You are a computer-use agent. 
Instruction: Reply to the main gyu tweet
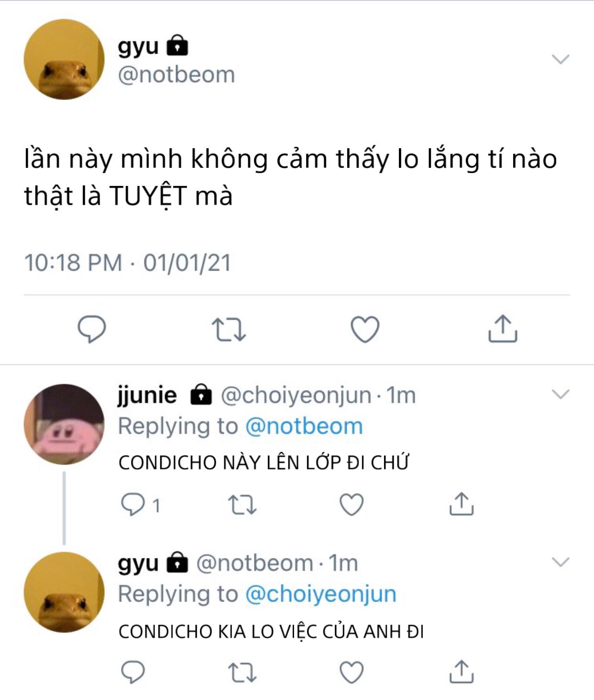point(92,329)
